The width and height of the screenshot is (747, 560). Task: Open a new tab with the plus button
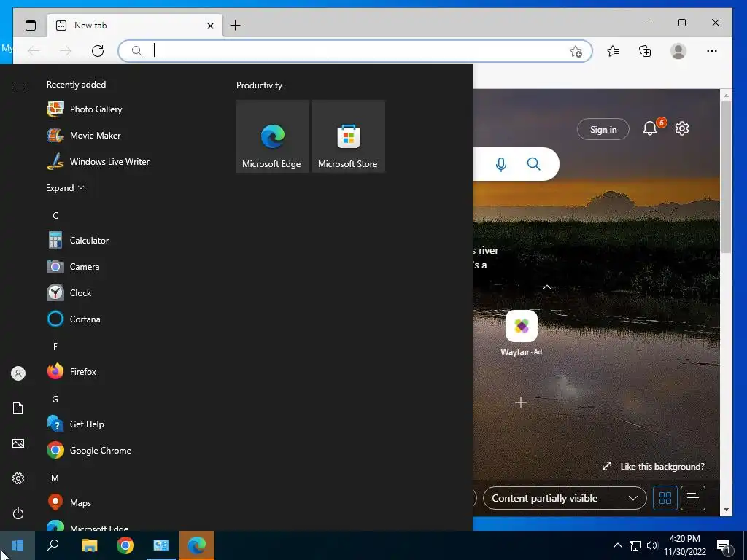pos(236,26)
